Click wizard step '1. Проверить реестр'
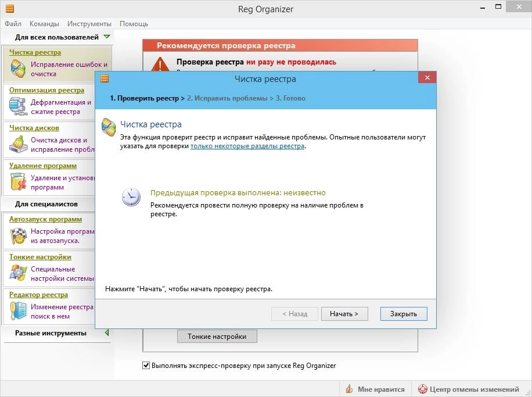The width and height of the screenshot is (532, 397). (x=144, y=98)
